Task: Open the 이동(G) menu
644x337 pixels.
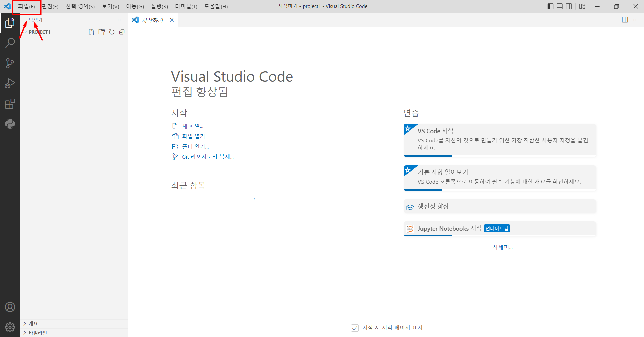Action: point(135,6)
